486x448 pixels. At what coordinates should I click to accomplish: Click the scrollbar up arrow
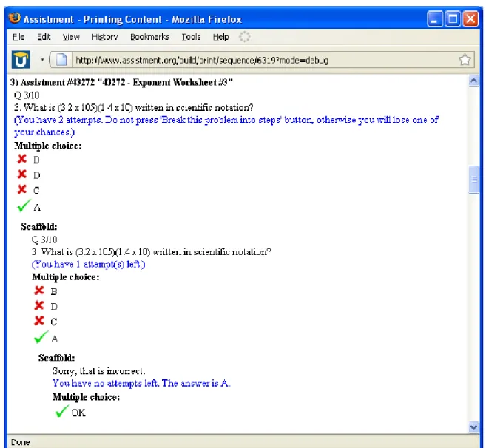tap(473, 81)
